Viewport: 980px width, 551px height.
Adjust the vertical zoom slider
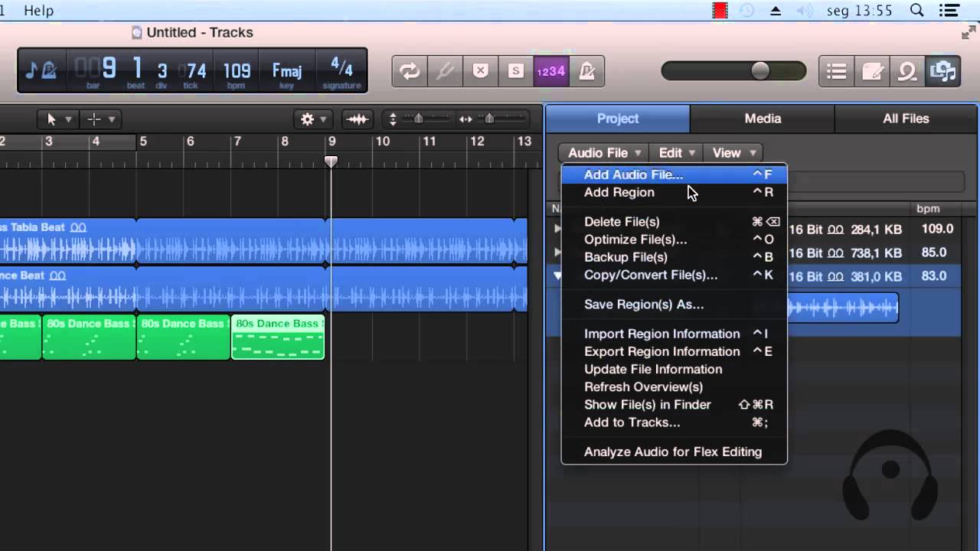(418, 118)
